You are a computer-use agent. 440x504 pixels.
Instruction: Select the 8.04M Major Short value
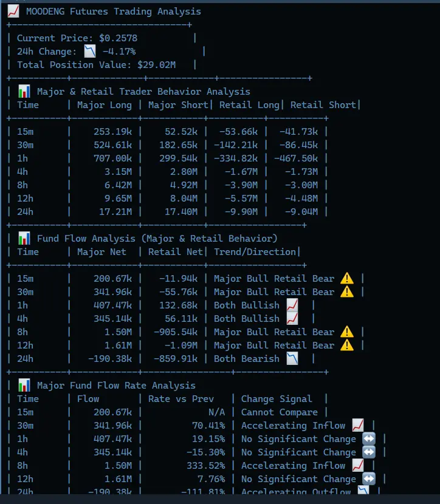pos(184,199)
